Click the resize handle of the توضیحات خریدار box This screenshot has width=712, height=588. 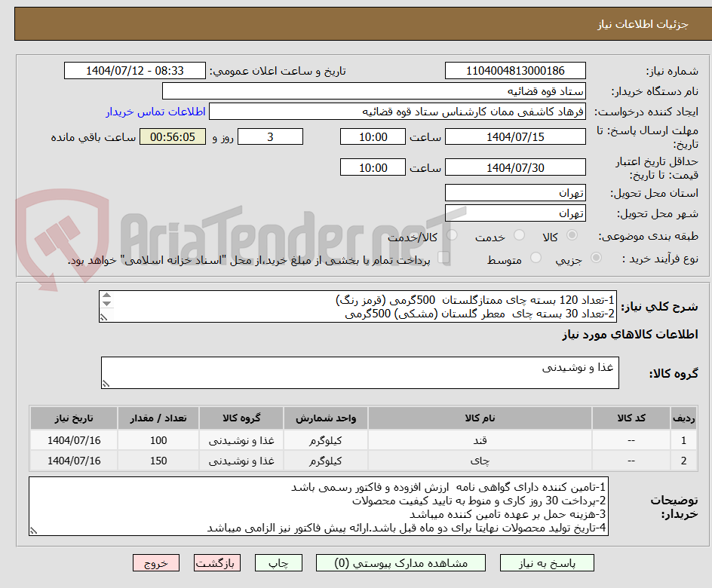pyautogui.click(x=33, y=531)
